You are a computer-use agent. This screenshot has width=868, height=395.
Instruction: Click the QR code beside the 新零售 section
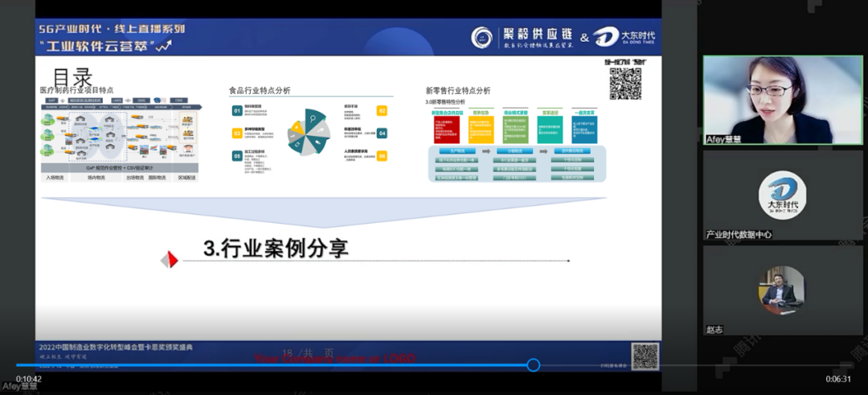[625, 84]
